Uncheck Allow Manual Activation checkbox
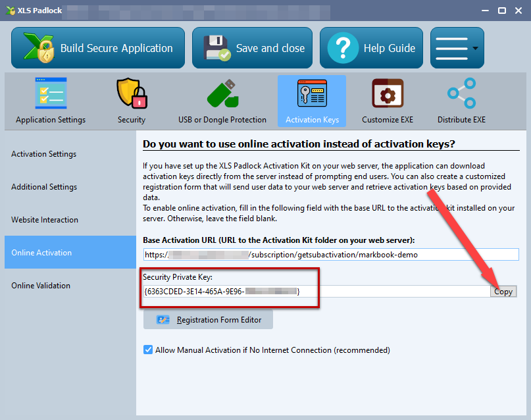The image size is (531, 420). point(148,350)
